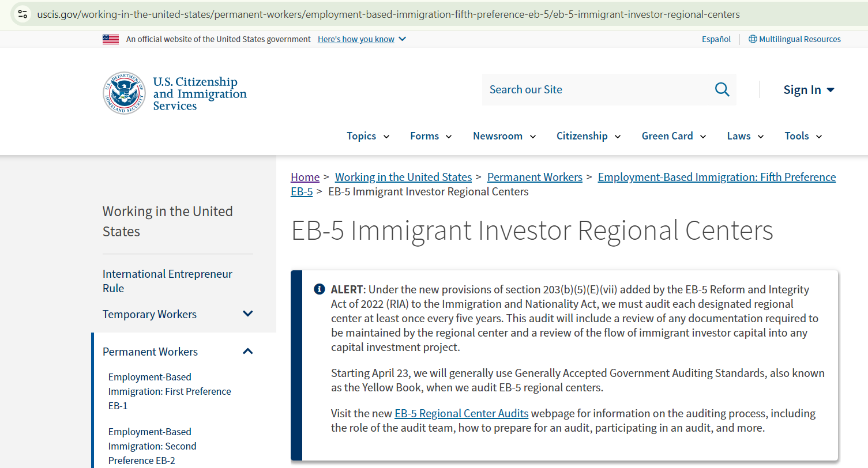The height and width of the screenshot is (468, 868).
Task: Click 'Working in the United States' sidebar heading
Action: tap(168, 221)
